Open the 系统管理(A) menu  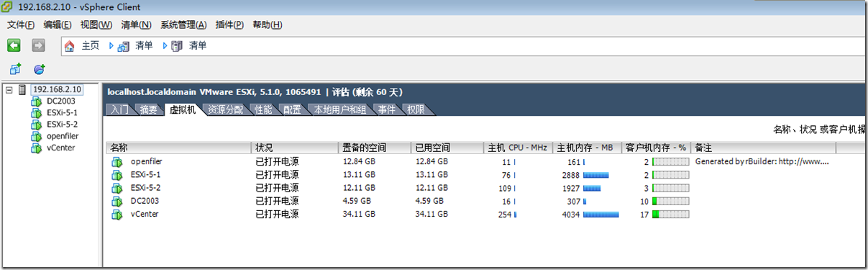(183, 25)
